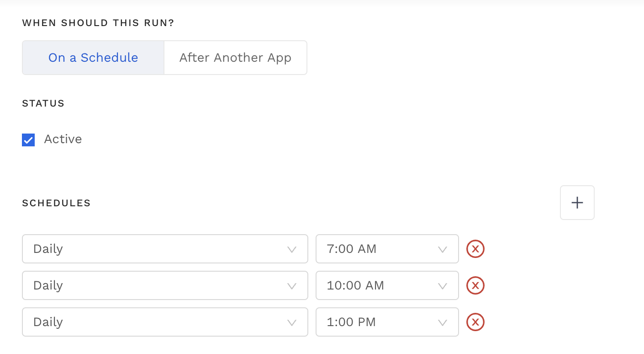
Task: Remove the 7:00 AM daily schedule
Action: point(475,249)
